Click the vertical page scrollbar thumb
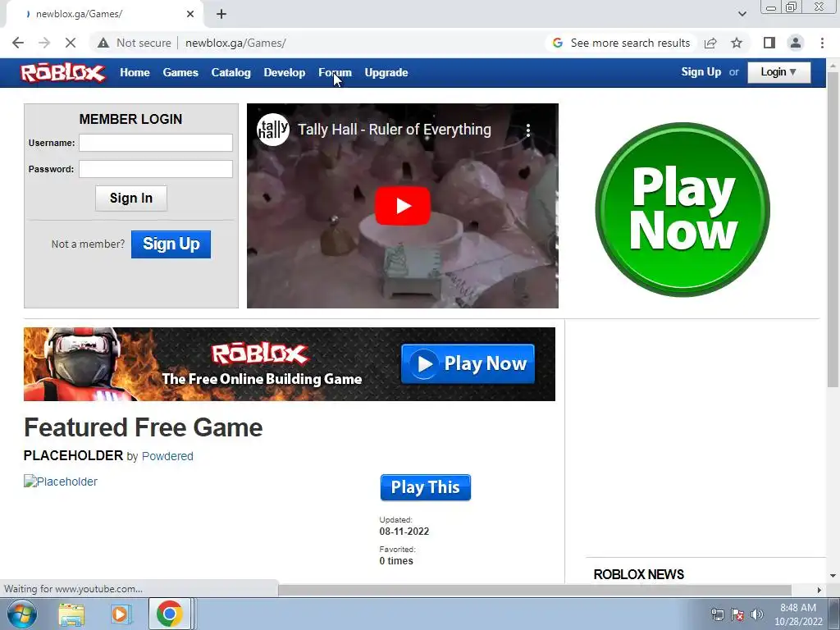840x630 pixels. click(833, 230)
